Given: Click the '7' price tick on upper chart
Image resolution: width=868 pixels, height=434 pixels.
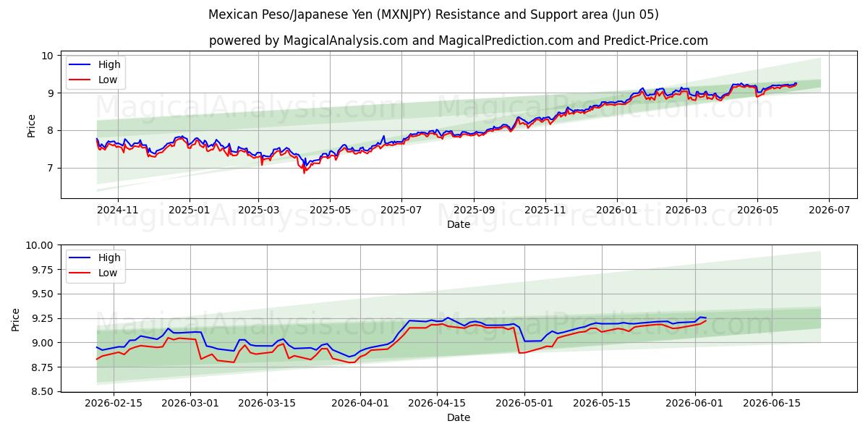Looking at the screenshot, I should pyautogui.click(x=51, y=168).
